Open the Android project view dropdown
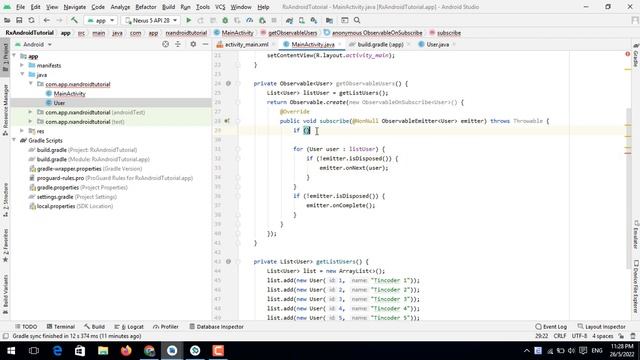 pyautogui.click(x=33, y=44)
